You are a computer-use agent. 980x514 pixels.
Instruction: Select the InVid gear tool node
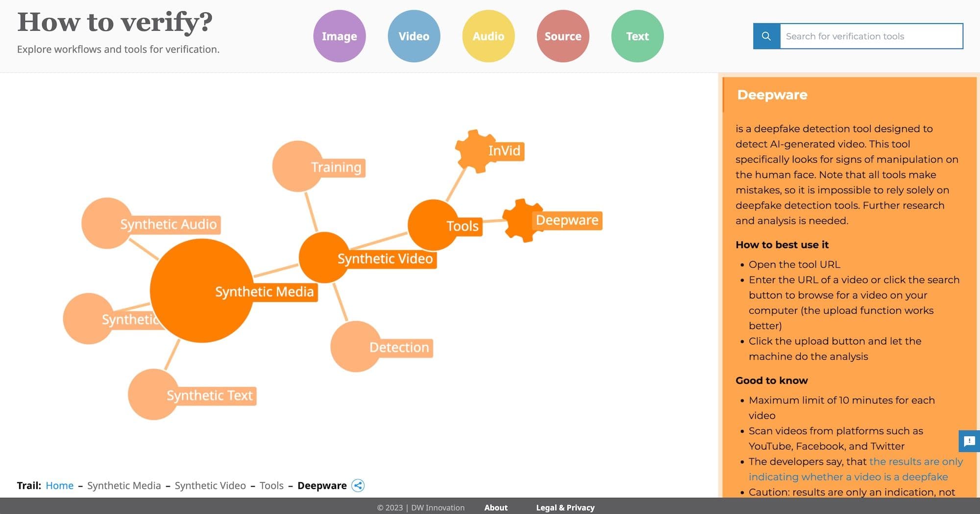[x=476, y=151]
